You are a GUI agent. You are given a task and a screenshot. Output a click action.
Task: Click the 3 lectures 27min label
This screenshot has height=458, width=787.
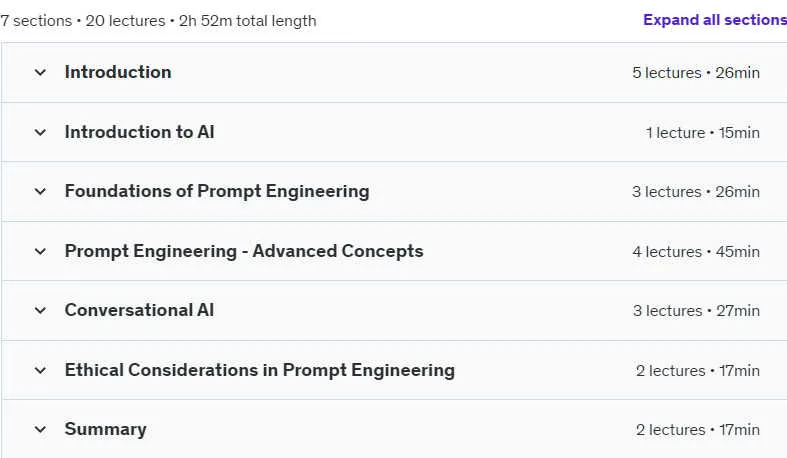point(696,311)
